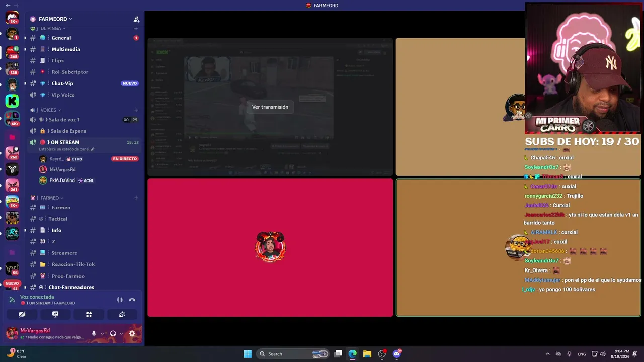The height and width of the screenshot is (362, 644).
Task: Open the server with 268 badge
Action: tap(12, 52)
